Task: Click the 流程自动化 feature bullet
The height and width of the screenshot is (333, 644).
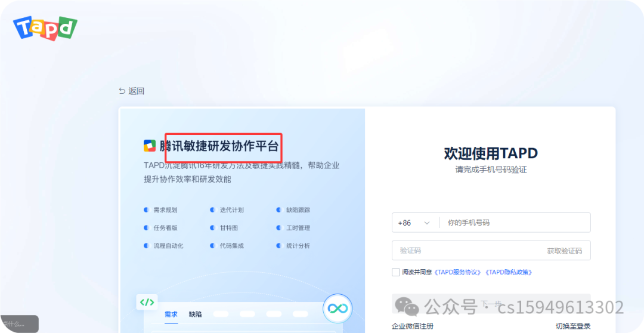Action: (x=163, y=246)
